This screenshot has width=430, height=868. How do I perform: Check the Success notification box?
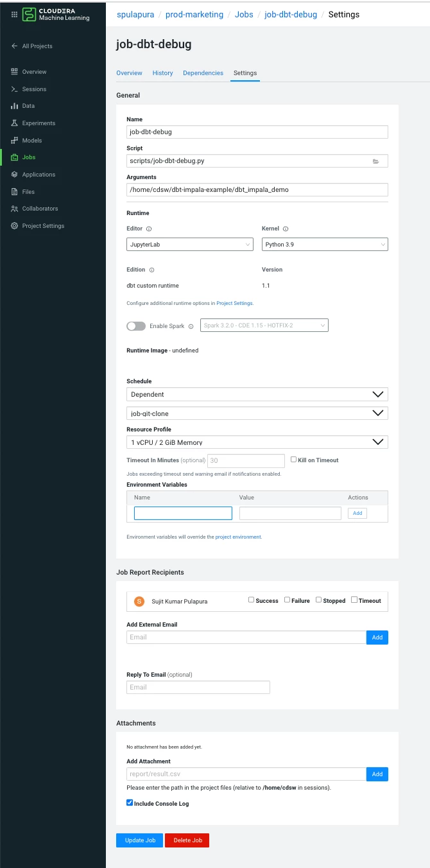[251, 600]
